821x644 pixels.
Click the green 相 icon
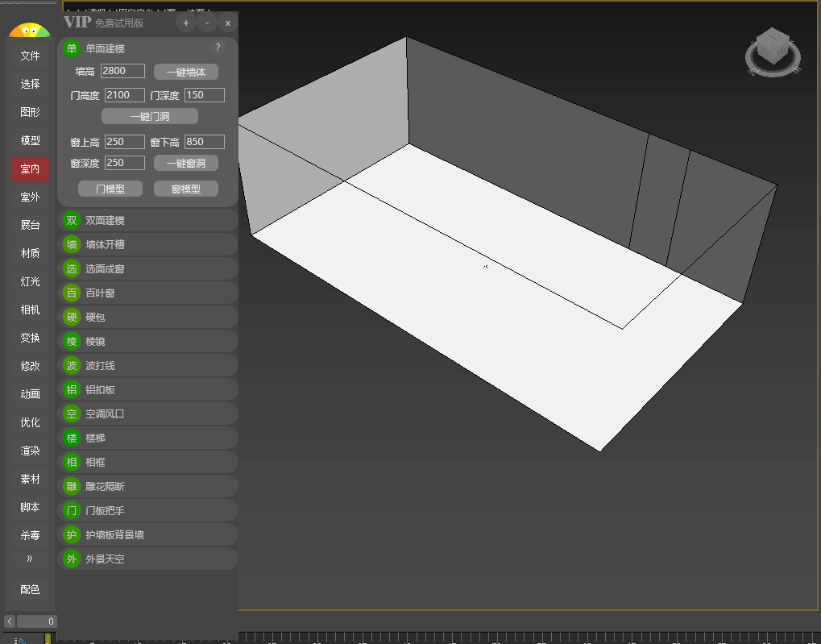tap(71, 462)
